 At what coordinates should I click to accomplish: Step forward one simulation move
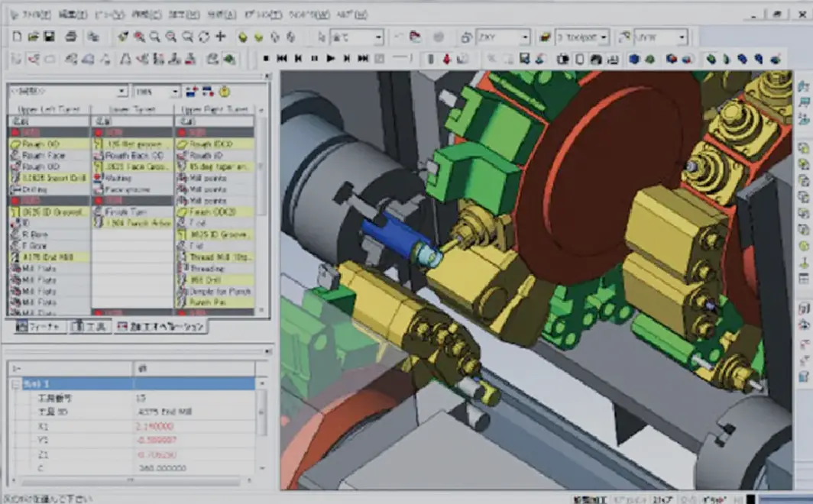pyautogui.click(x=347, y=59)
